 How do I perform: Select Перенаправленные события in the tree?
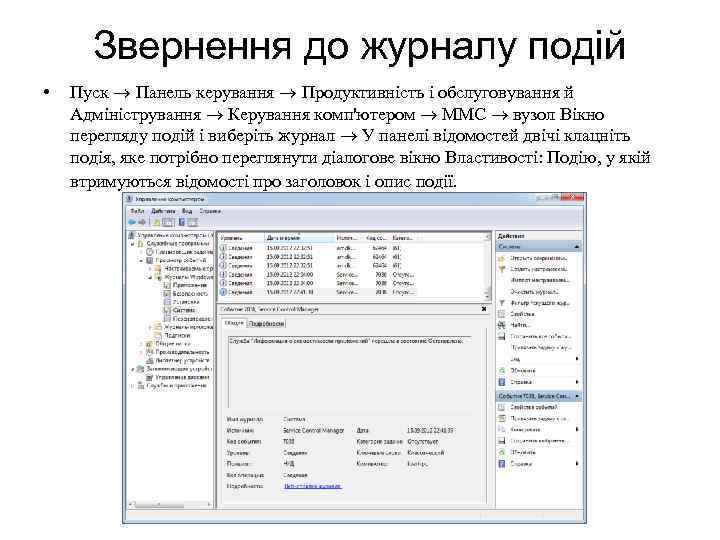coord(191,319)
